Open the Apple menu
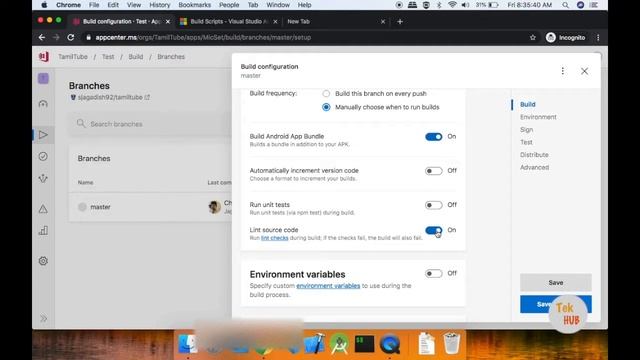The width and height of the screenshot is (640, 360). (44, 5)
